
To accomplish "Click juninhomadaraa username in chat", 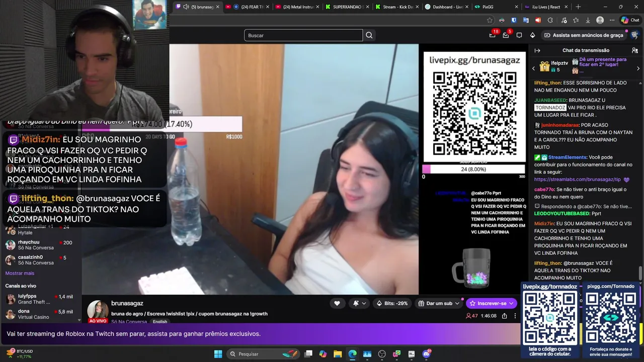I will [560, 125].
